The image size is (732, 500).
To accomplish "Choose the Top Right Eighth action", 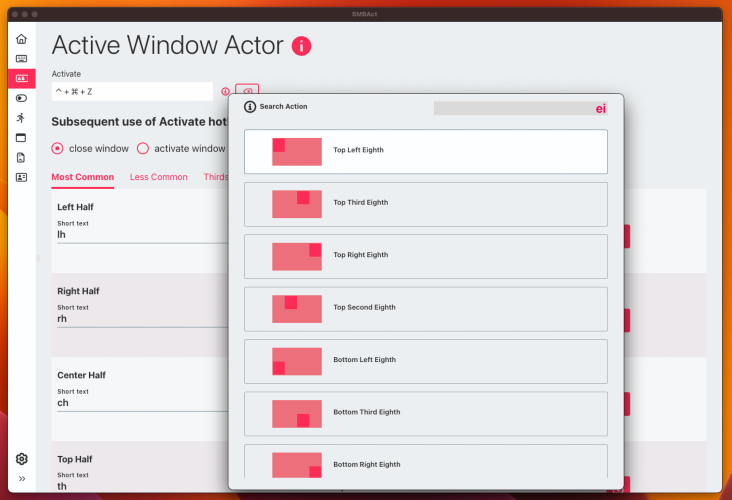I will click(x=426, y=257).
